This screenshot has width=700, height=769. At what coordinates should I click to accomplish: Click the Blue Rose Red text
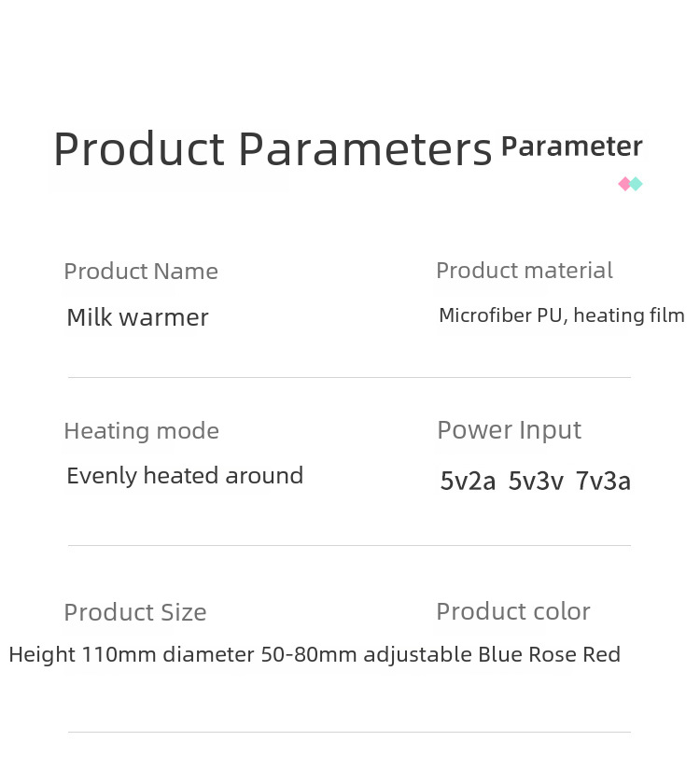(550, 655)
